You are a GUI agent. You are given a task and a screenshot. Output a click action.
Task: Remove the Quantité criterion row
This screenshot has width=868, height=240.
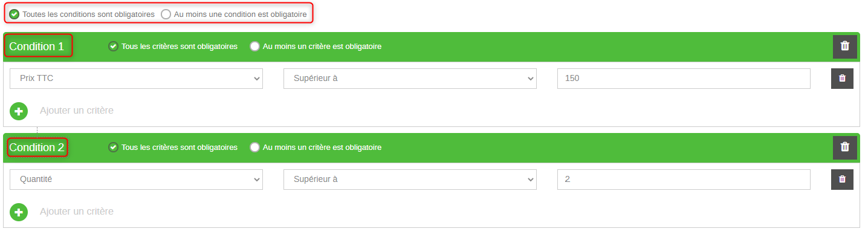pos(842,179)
